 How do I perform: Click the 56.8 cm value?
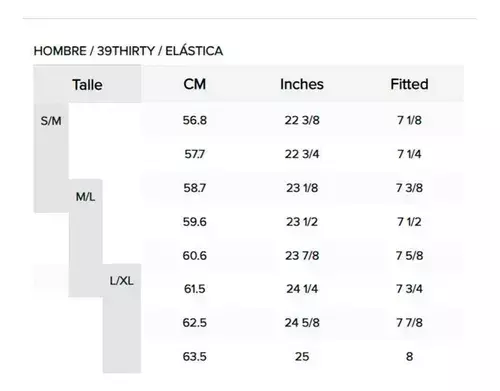(195, 120)
